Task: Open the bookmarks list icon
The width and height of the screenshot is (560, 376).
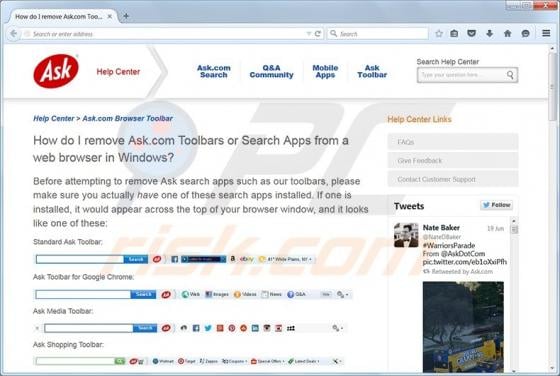Action: 454,34
